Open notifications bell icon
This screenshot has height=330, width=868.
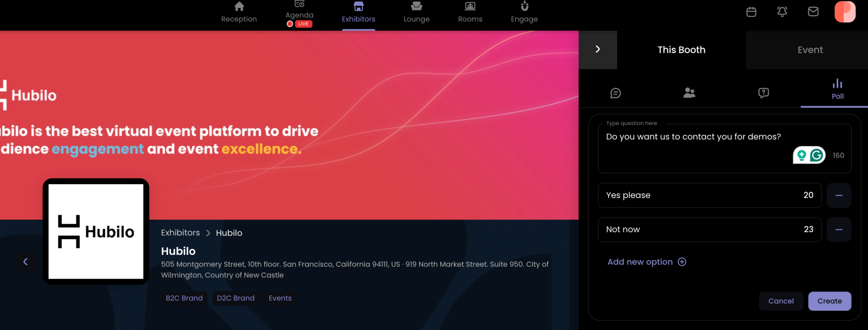(x=782, y=12)
